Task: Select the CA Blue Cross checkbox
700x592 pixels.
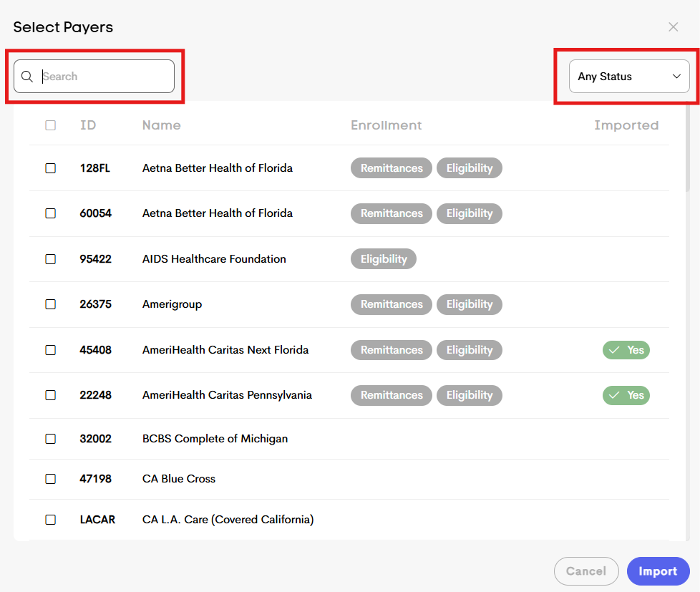Action: [50, 479]
